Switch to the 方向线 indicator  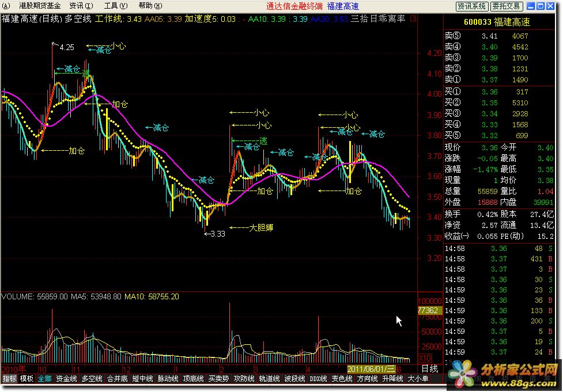tap(367, 379)
